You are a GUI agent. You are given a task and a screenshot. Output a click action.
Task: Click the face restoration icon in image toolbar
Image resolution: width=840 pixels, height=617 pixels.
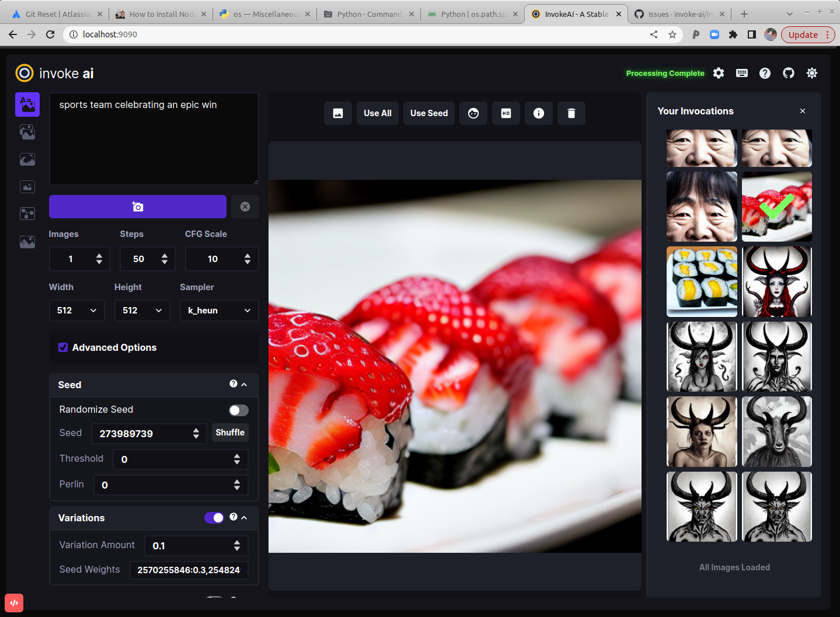point(473,113)
